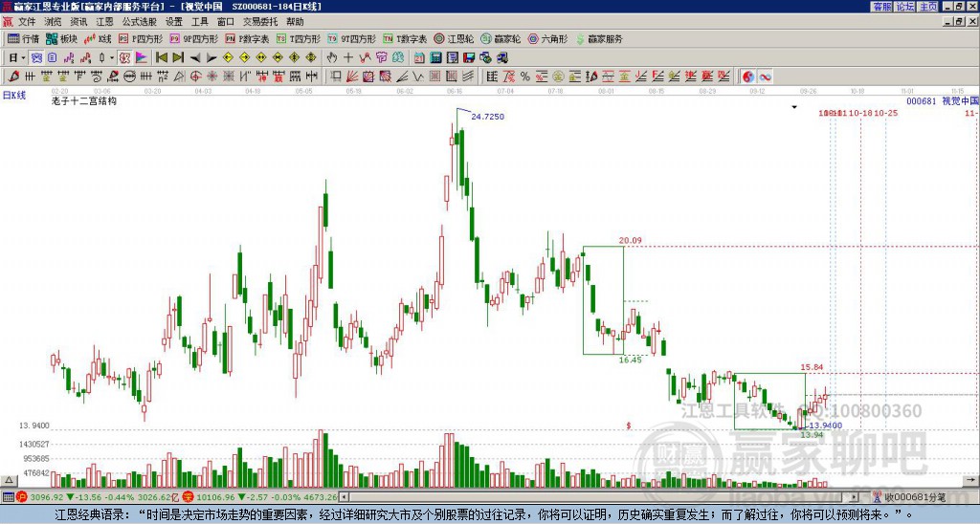The image size is (980, 524).
Task: Click the black right-arrow scroll icon
Action: tap(212, 58)
